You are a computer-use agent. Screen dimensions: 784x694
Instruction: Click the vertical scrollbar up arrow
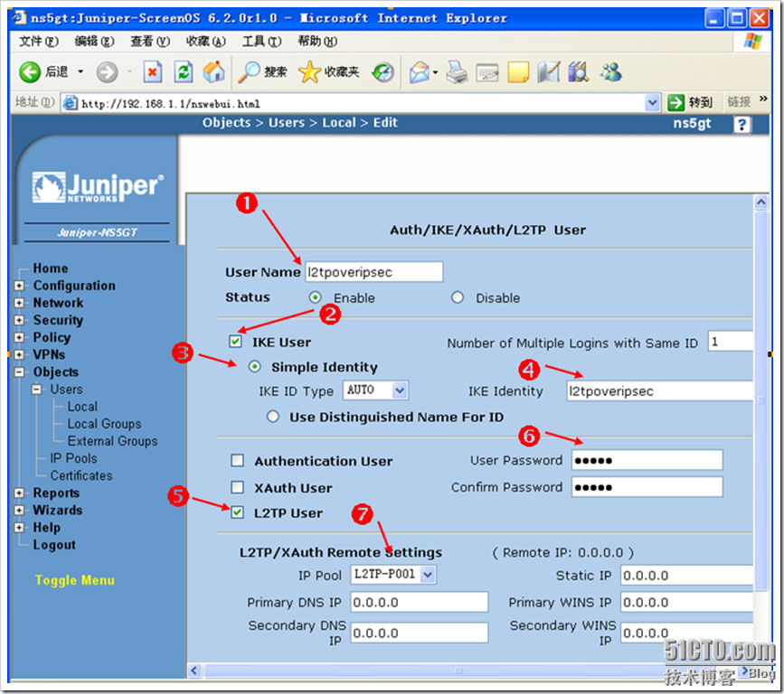point(761,202)
